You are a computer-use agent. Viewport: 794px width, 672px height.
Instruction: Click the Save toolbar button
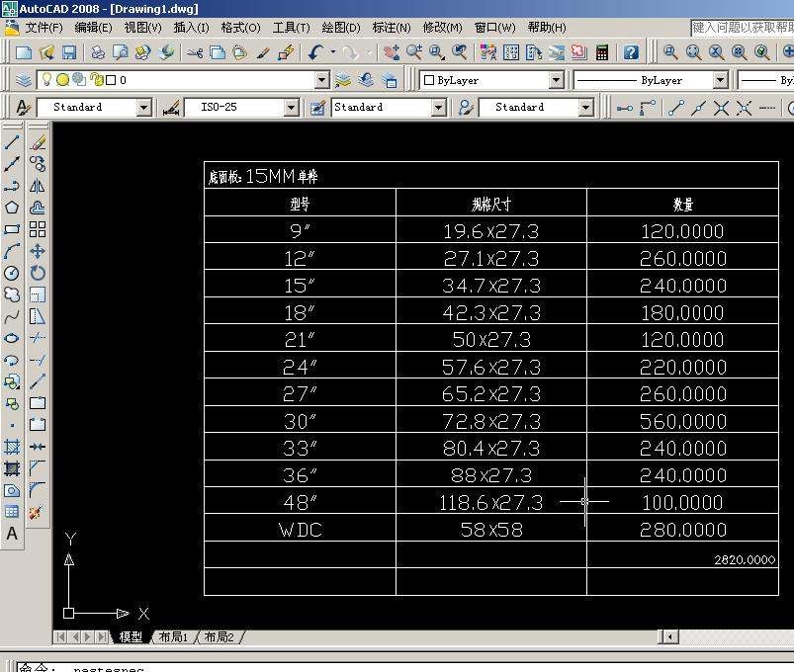(x=69, y=52)
